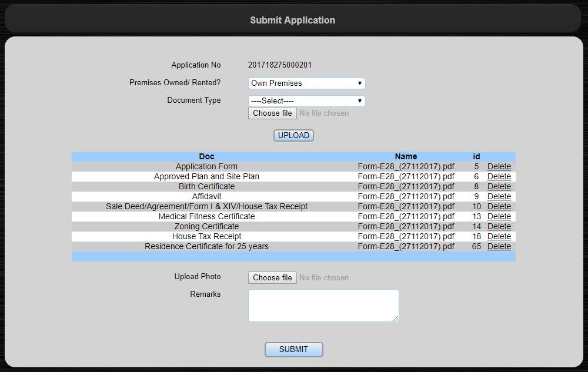588x372 pixels.
Task: Delete the Sale Deed/Agreement document row
Action: [x=499, y=207]
